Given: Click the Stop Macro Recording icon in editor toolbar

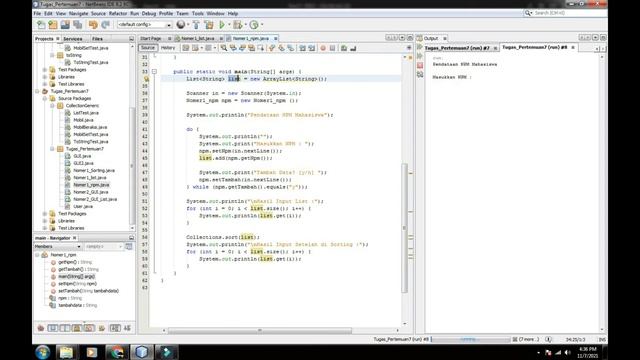Looking at the screenshot, I should pyautogui.click(x=332, y=48).
